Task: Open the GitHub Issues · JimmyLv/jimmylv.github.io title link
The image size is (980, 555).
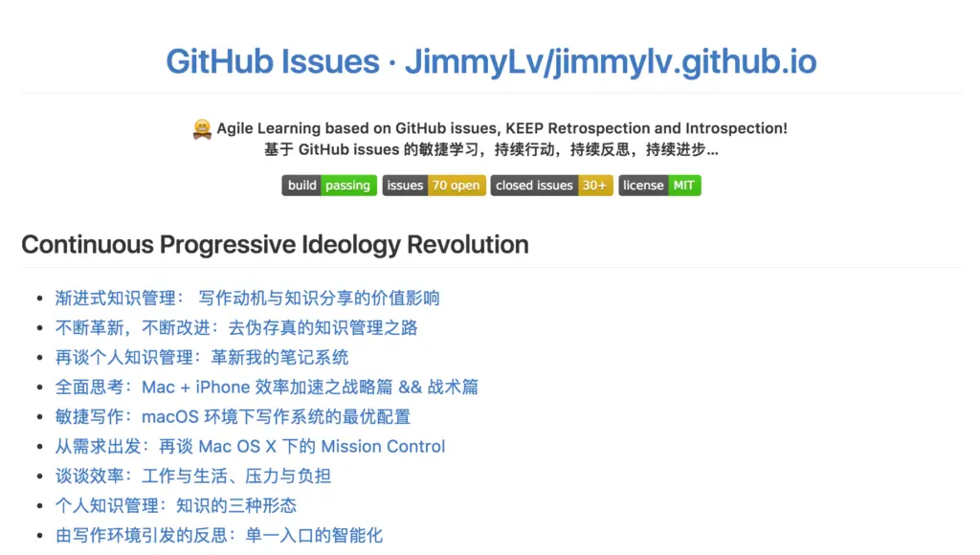Action: point(491,61)
